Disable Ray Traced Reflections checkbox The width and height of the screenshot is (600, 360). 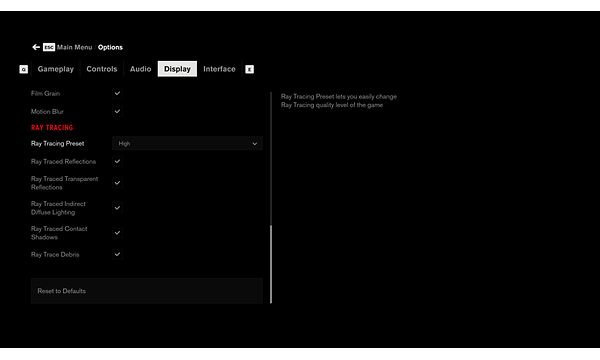[x=117, y=161]
